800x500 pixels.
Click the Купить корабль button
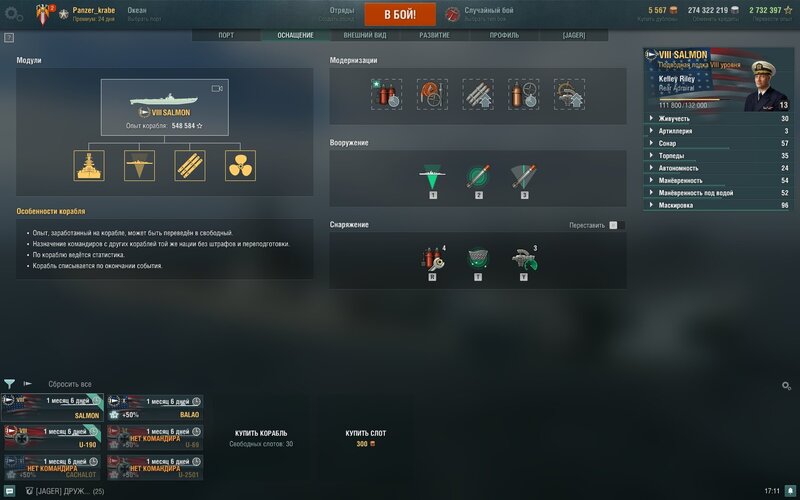(261, 433)
